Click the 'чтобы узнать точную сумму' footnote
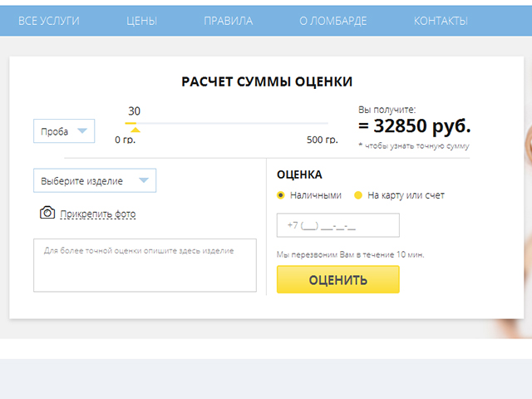Viewport: 532px width, 399px height. click(414, 146)
